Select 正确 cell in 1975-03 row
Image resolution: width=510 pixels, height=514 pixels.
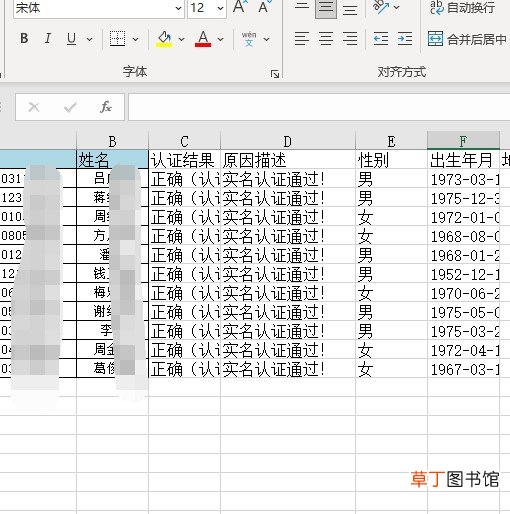point(184,331)
